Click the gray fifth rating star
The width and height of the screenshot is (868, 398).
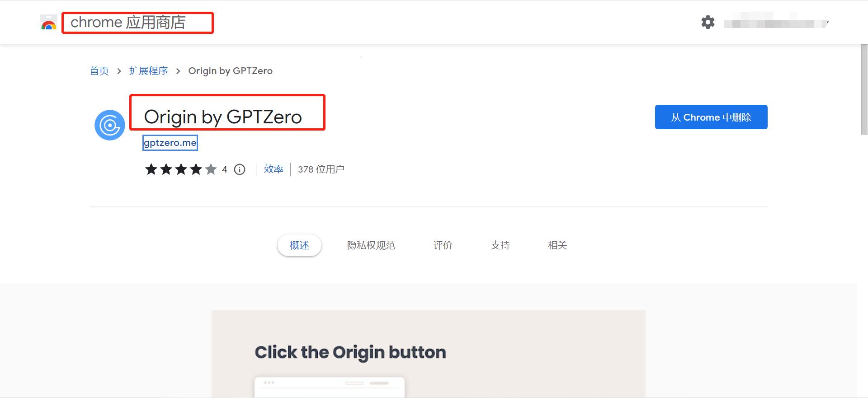pyautogui.click(x=211, y=169)
